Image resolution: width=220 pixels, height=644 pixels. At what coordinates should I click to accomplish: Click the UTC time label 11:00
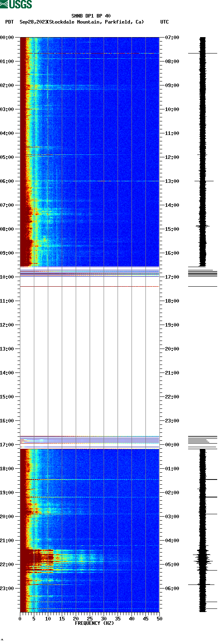172,133
